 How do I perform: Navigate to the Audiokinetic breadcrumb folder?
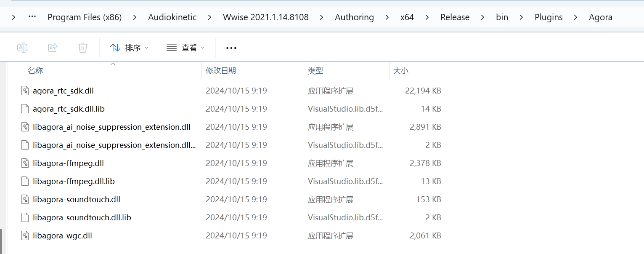172,17
